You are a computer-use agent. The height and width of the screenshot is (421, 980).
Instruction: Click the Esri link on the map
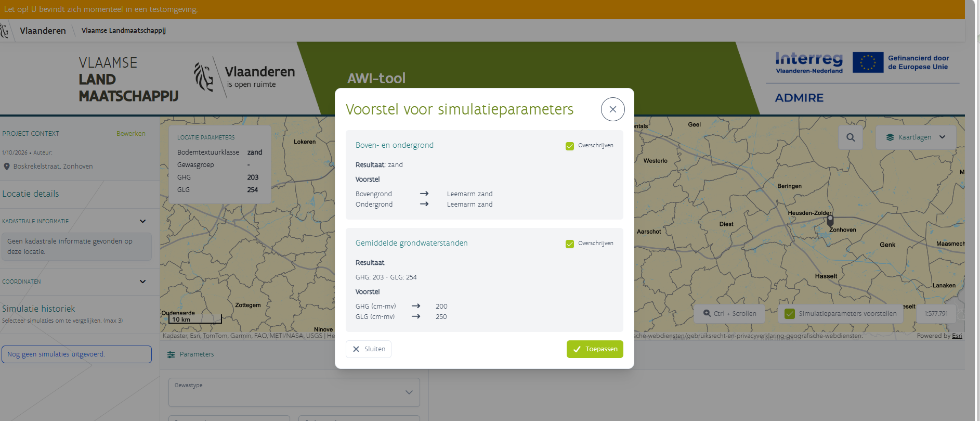(x=957, y=336)
